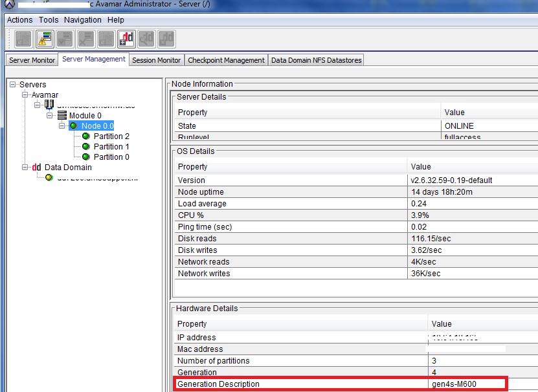Click the 4K/sec network reads value
The height and width of the screenshot is (392, 538).
click(x=423, y=262)
